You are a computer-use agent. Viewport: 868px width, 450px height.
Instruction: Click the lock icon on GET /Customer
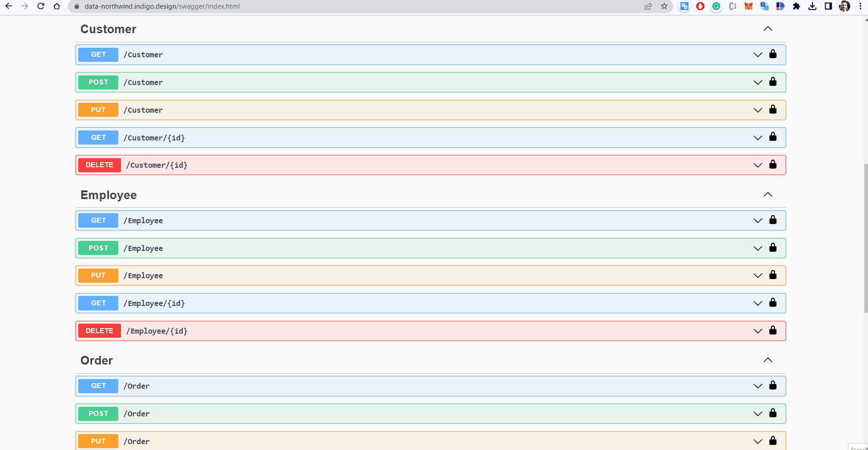click(772, 54)
